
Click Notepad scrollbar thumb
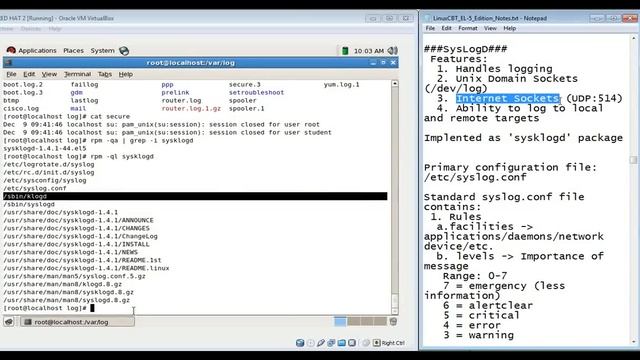click(633, 160)
